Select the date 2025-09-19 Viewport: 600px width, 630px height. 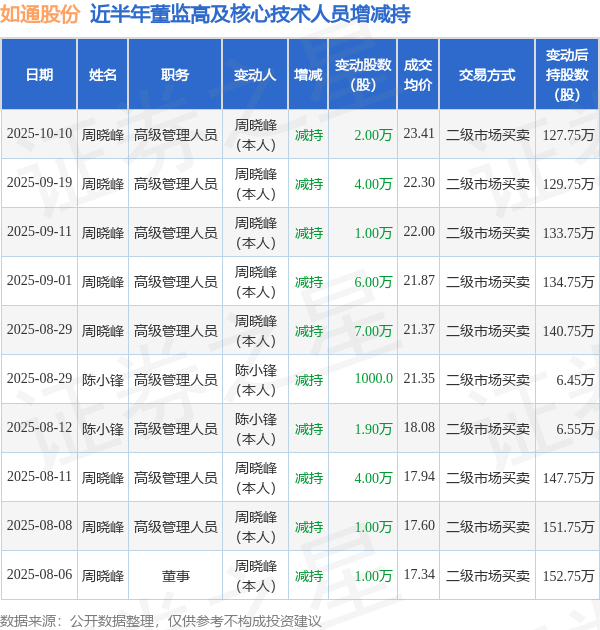(x=39, y=182)
